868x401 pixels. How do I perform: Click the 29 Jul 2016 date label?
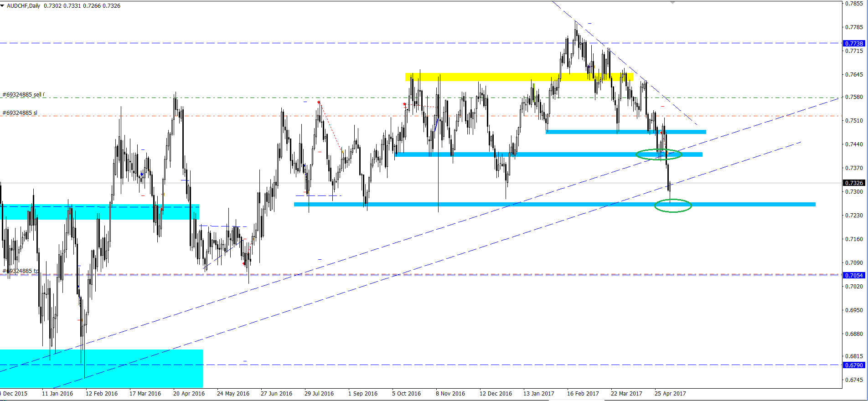coord(319,393)
